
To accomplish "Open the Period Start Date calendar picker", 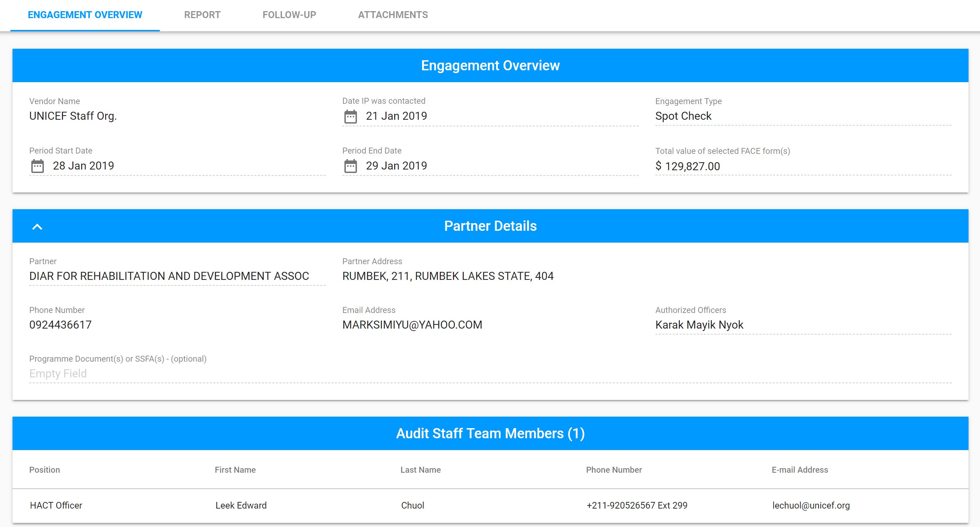I will pos(37,165).
